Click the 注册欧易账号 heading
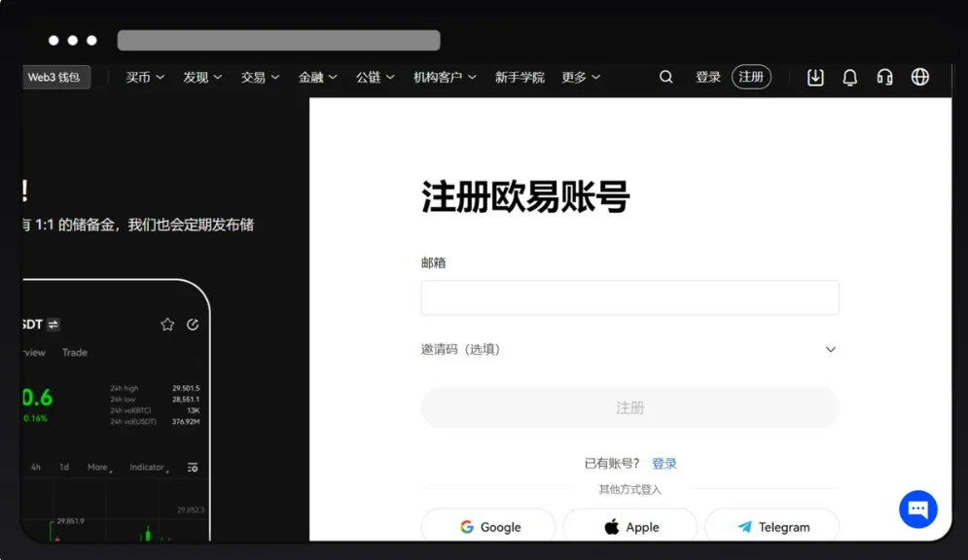This screenshot has height=560, width=968. click(525, 196)
